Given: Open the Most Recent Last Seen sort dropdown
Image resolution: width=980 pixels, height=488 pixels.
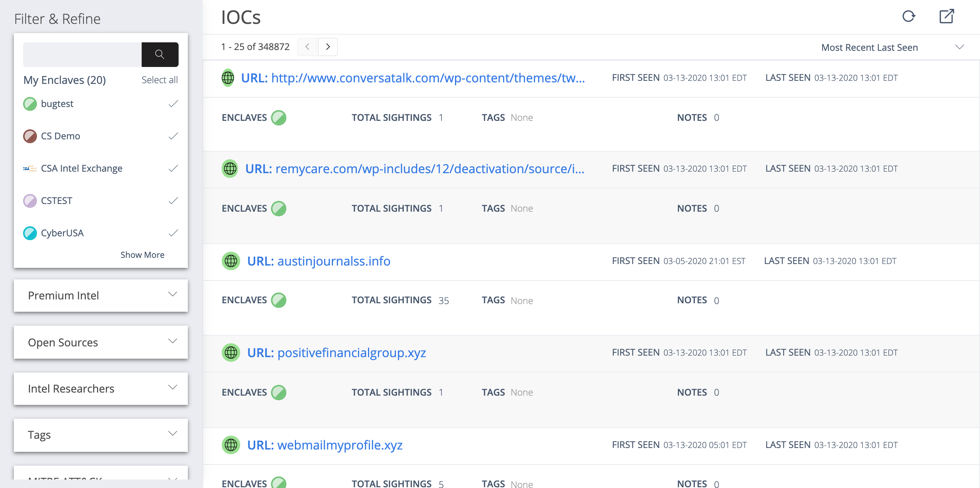Looking at the screenshot, I should click(x=892, y=47).
